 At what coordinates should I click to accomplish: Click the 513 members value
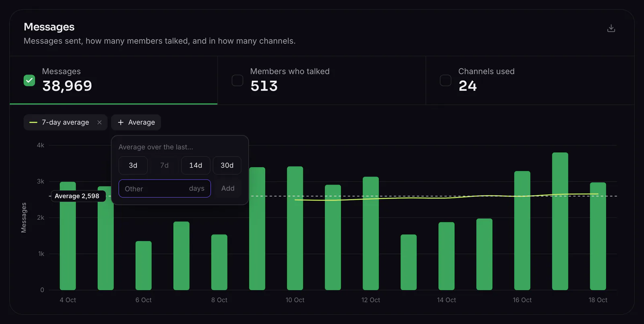(264, 86)
